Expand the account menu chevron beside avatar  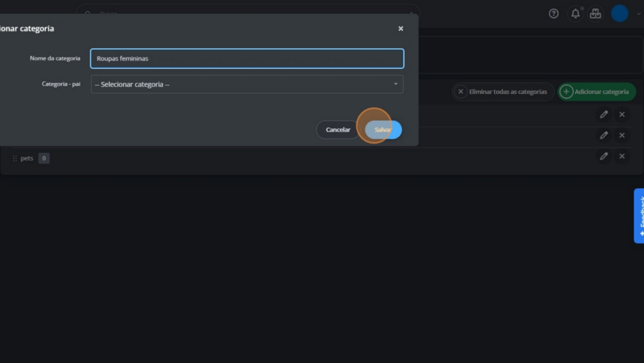click(x=638, y=14)
